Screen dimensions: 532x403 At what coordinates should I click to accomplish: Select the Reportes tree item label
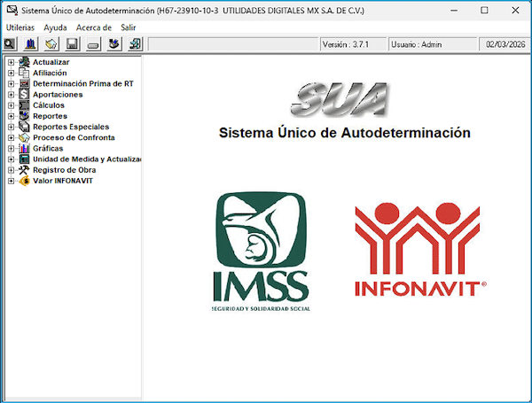pyautogui.click(x=50, y=116)
